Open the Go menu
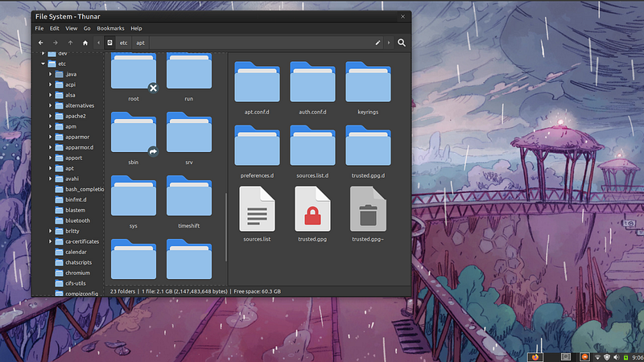The height and width of the screenshot is (362, 644). pyautogui.click(x=87, y=28)
